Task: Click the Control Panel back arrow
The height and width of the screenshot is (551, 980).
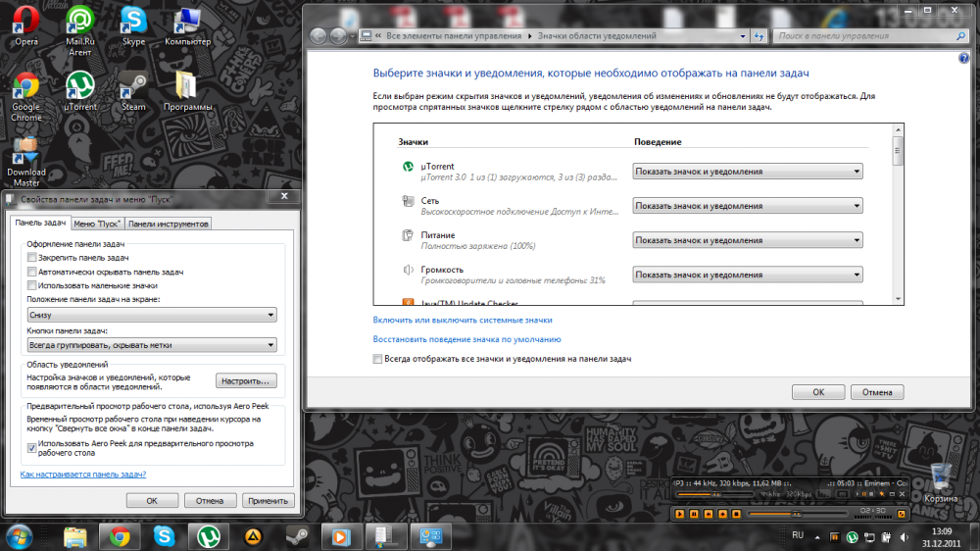Action: pos(318,36)
